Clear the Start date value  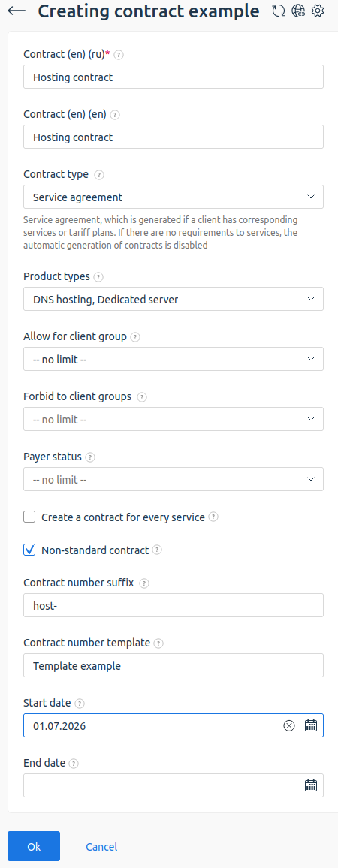(x=288, y=726)
